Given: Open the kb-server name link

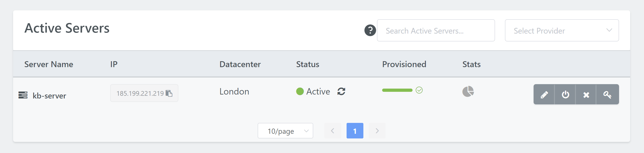Looking at the screenshot, I should [x=49, y=96].
